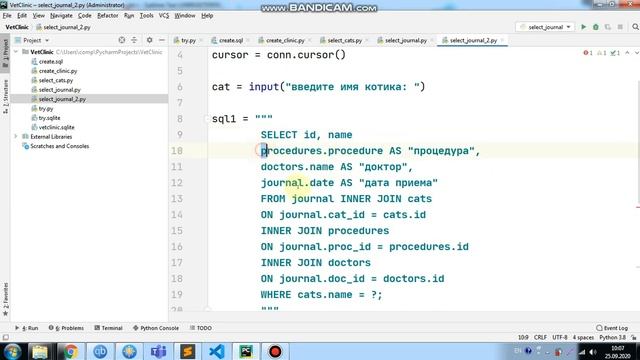The width and height of the screenshot is (640, 360).
Task: Switch to the create_clinic.py tab
Action: (285, 40)
